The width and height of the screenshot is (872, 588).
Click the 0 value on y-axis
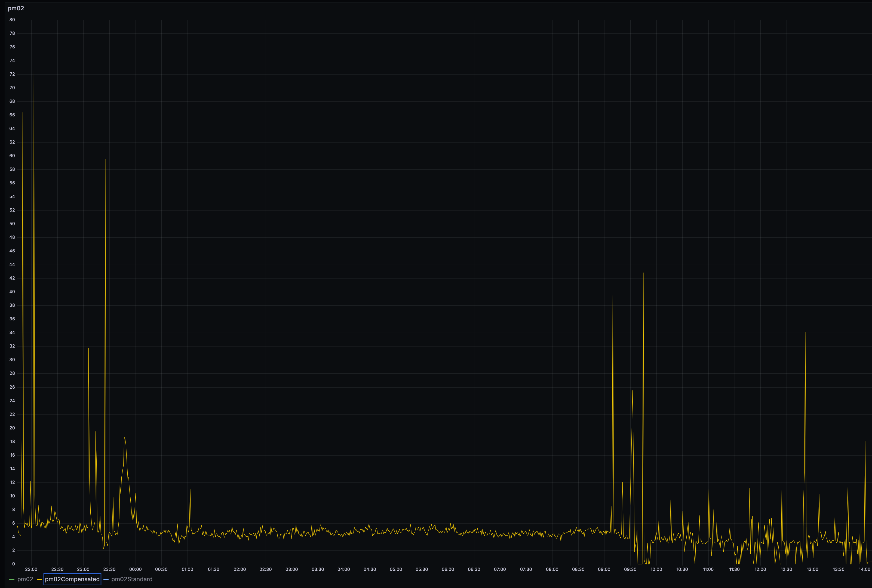pos(14,564)
